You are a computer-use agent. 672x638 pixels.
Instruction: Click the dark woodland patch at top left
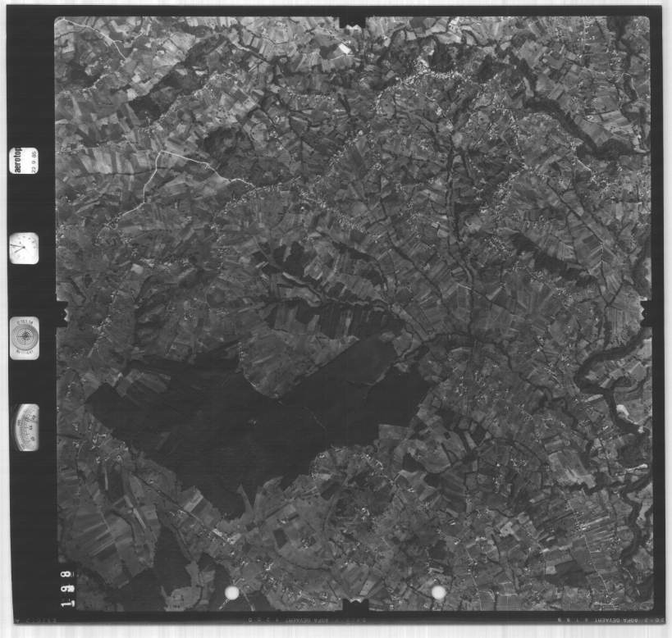148,107
